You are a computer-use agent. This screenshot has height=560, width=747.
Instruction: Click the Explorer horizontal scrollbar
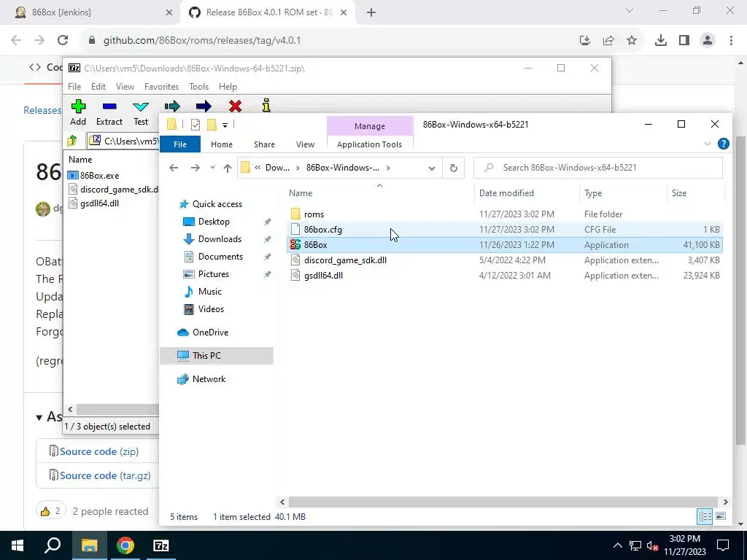coord(503,502)
